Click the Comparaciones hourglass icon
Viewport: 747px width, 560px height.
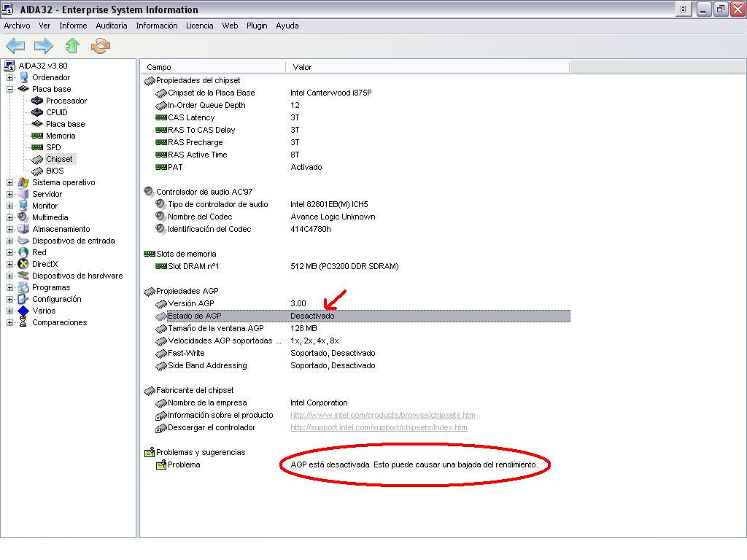click(23, 322)
